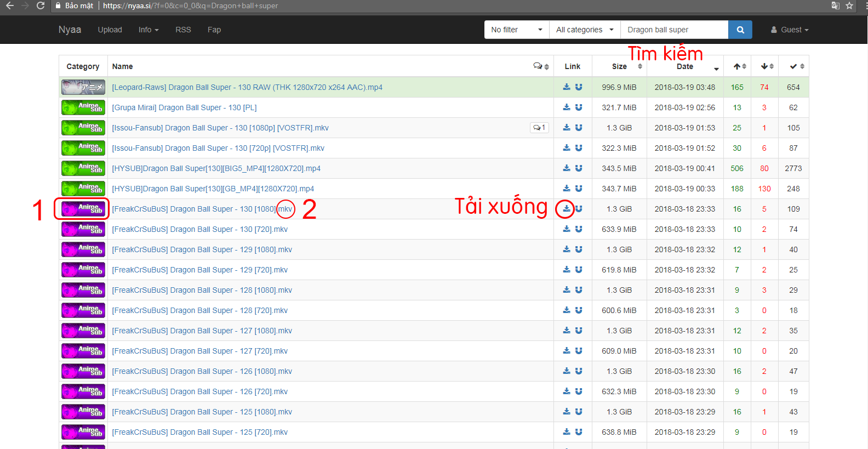Download torrent for FreakCrSuBuS 130 [720].mkv
Viewport: 868px width, 449px height.
(567, 229)
